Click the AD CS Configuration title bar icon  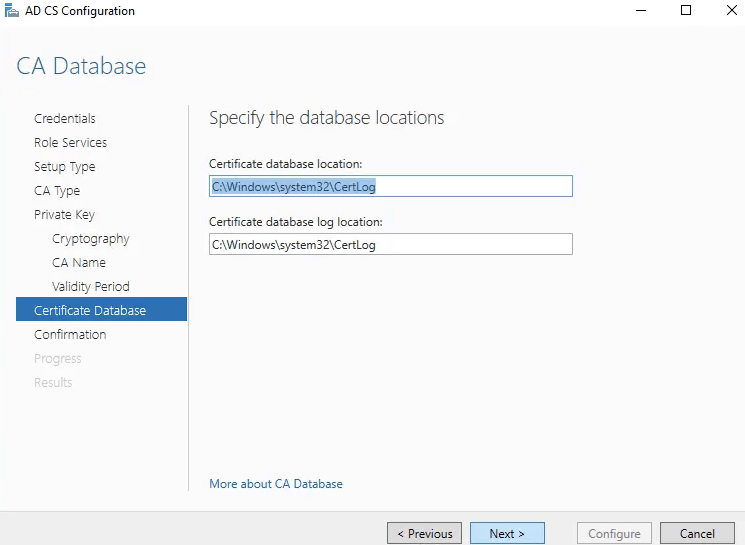[x=11, y=11]
